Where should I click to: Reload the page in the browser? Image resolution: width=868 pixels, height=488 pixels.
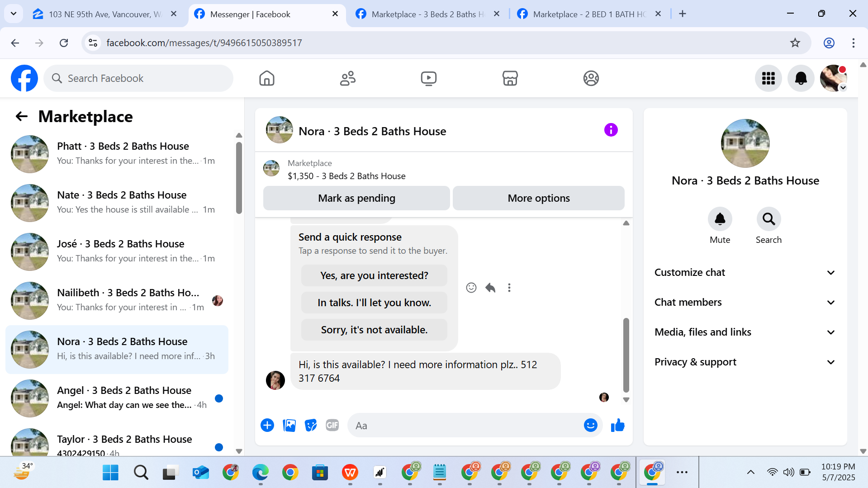click(x=64, y=43)
